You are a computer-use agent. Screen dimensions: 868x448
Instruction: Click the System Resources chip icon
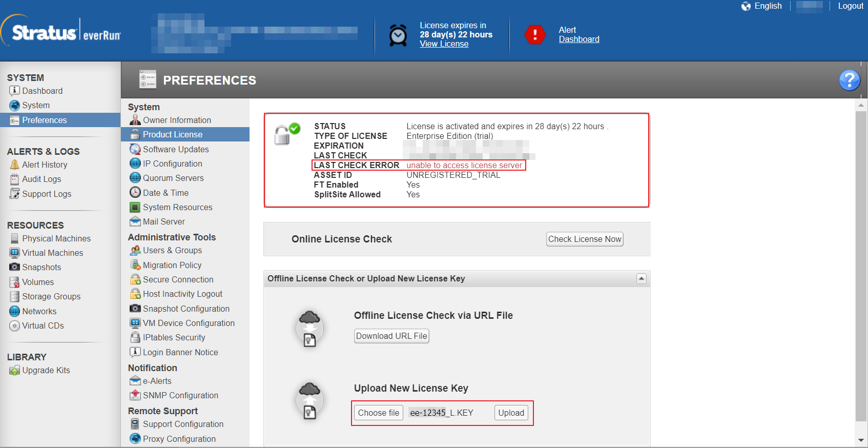(135, 207)
